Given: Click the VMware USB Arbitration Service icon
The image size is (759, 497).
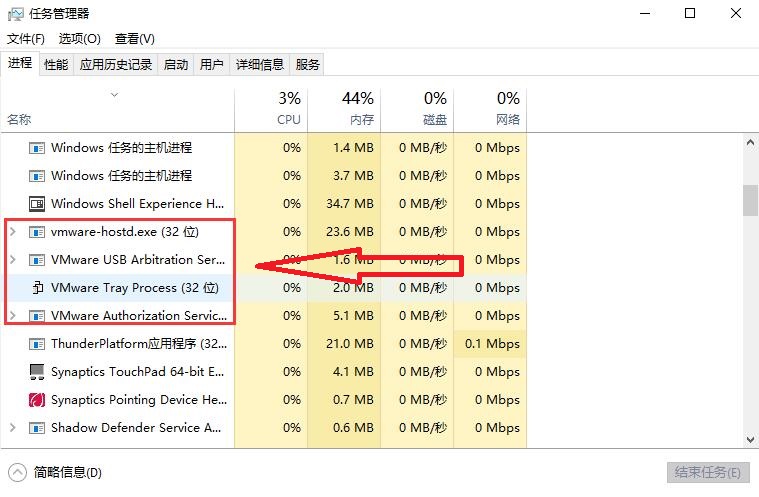Looking at the screenshot, I should point(37,260).
